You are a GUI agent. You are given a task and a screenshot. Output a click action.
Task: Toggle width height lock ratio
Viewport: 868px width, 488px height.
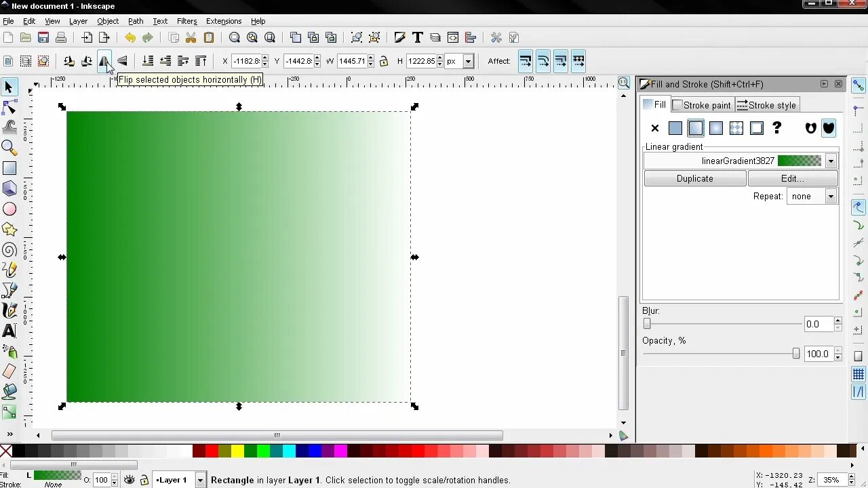[384, 61]
